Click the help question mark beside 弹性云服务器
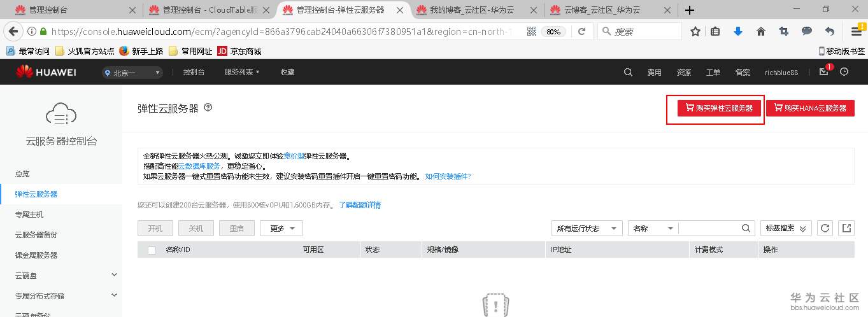 pos(208,108)
